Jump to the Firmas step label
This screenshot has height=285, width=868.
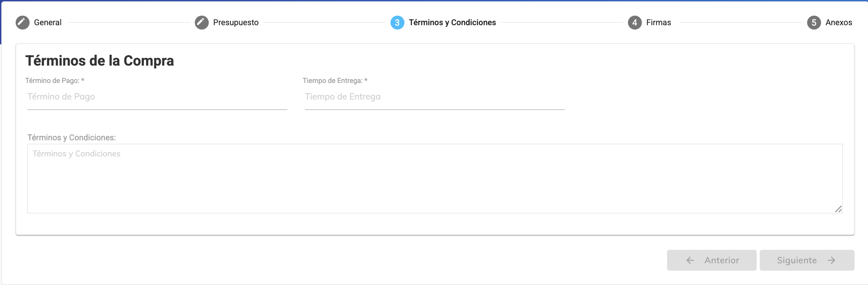[658, 23]
